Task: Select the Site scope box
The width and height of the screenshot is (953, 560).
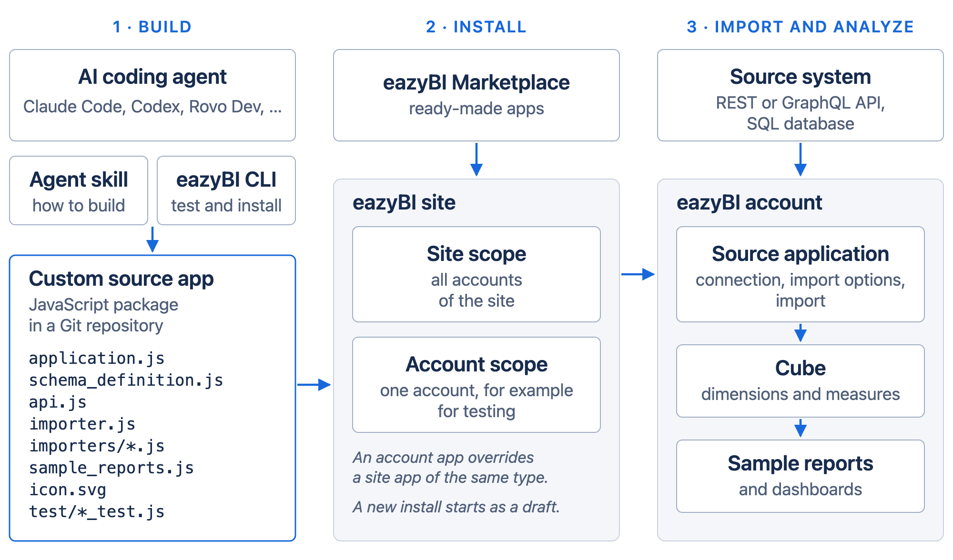Action: click(476, 274)
